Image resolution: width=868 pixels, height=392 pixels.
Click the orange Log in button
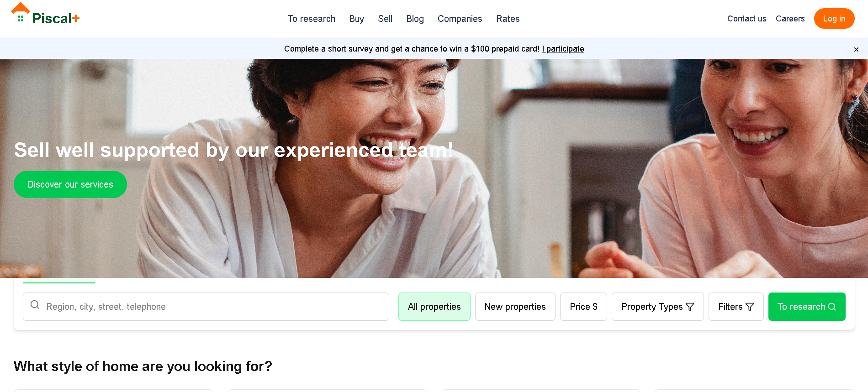pos(834,19)
